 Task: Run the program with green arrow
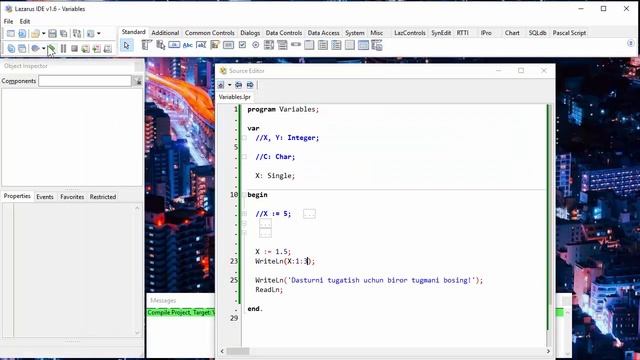point(51,49)
